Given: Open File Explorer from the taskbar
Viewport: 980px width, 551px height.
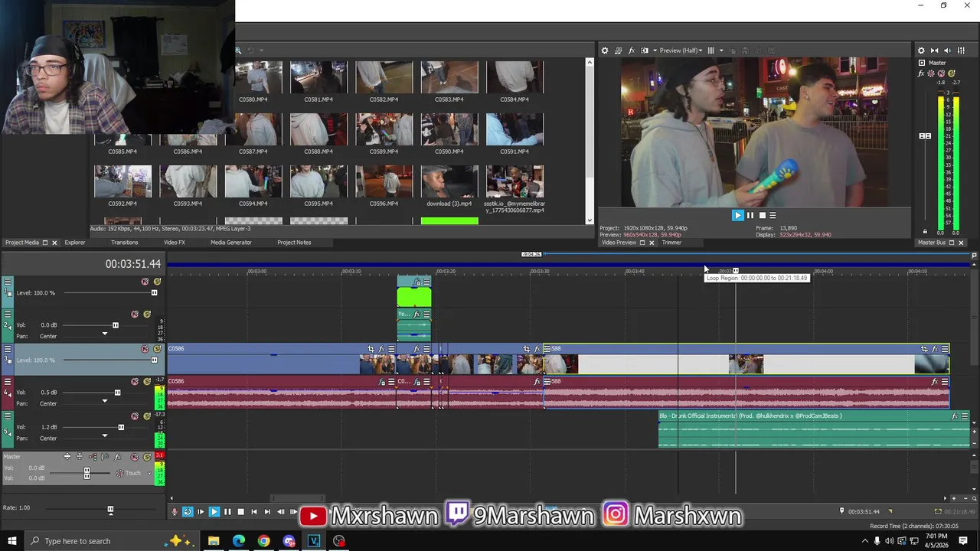Looking at the screenshot, I should [x=214, y=541].
